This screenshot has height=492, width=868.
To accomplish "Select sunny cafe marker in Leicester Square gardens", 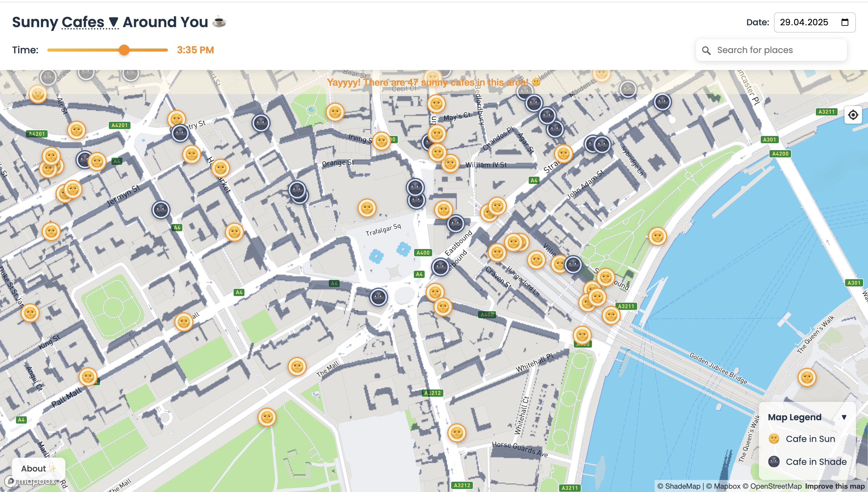I will point(335,112).
